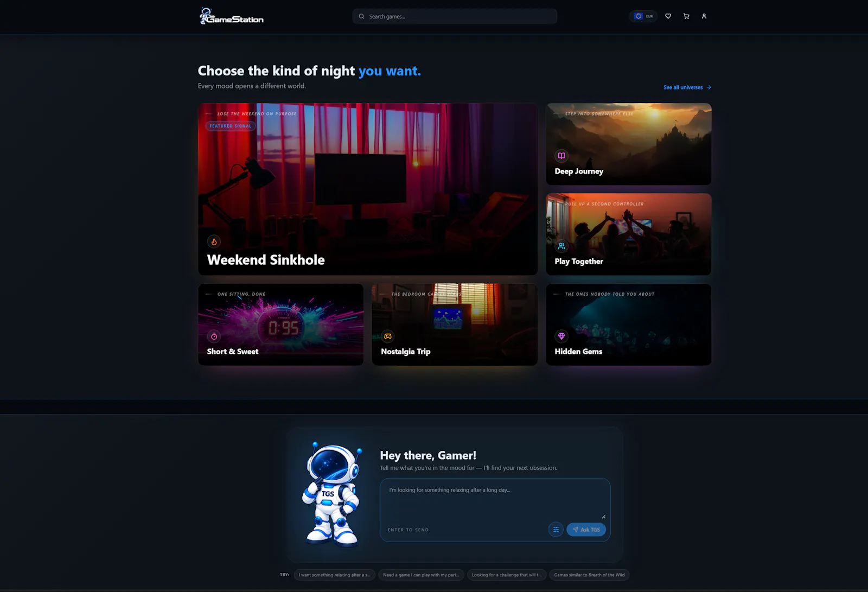
Task: Focus the Search games field
Action: tap(455, 16)
